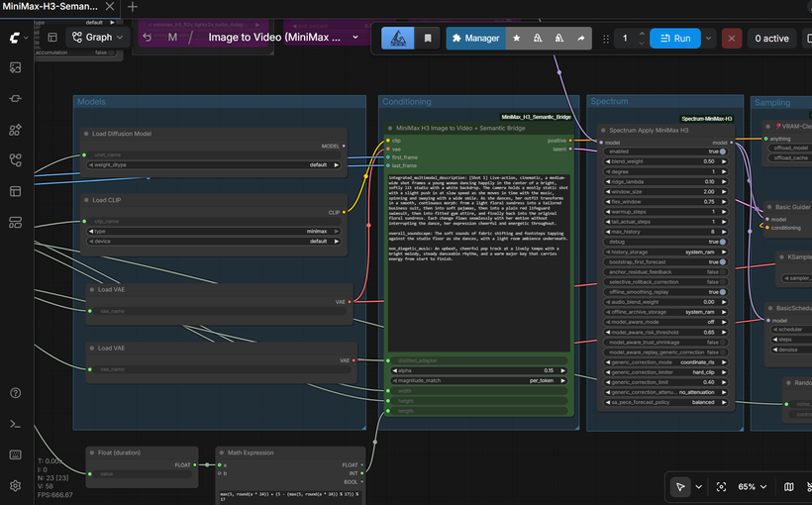Cancel run with red X button

coord(731,39)
